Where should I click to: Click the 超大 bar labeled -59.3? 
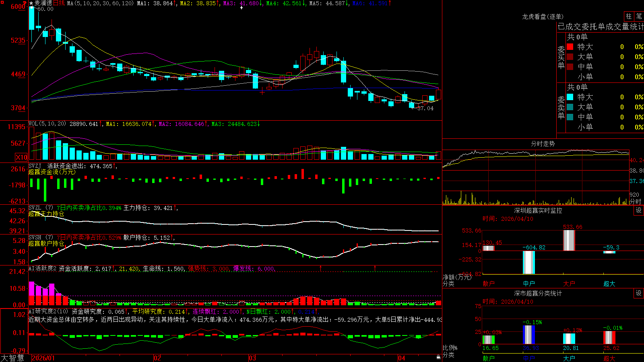pos(609,252)
